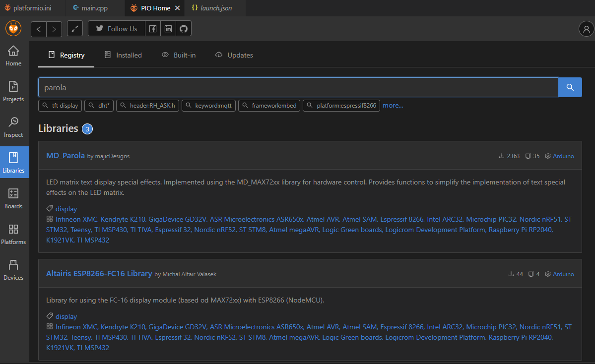Open Boards in the sidebar

13,198
